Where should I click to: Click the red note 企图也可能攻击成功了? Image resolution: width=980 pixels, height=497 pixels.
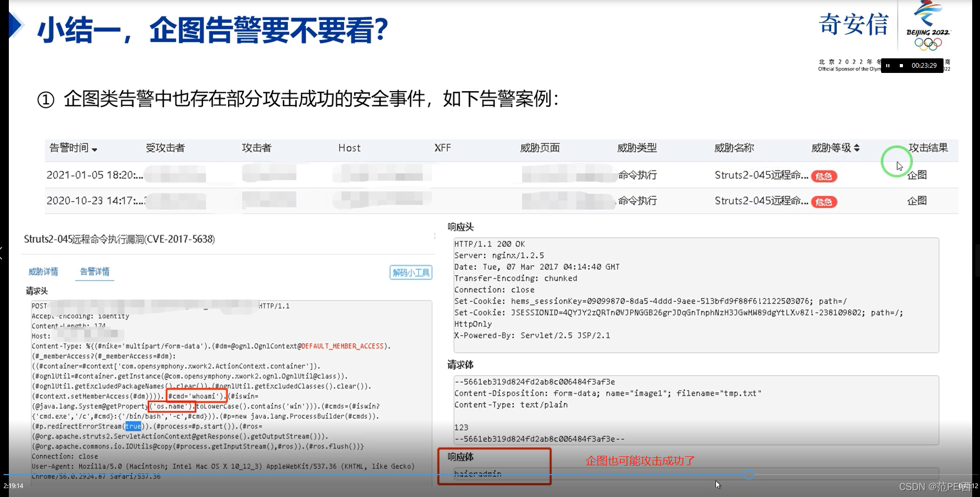pos(640,461)
